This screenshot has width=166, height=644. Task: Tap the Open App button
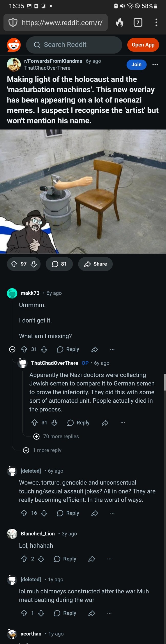pos(143,45)
